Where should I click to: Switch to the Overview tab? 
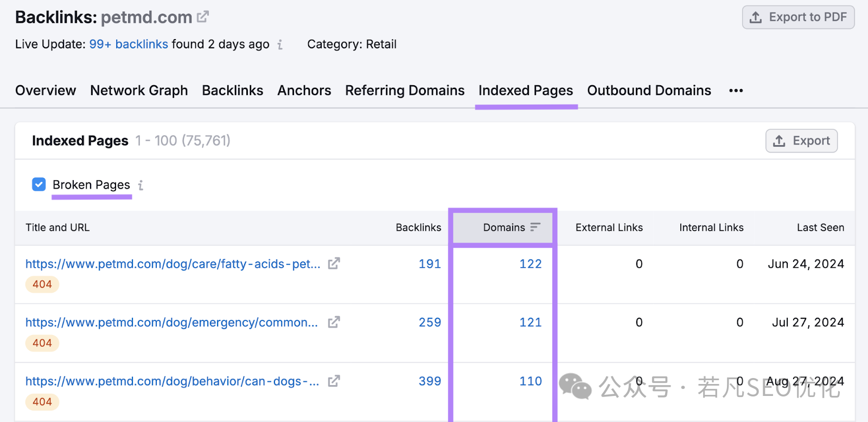(46, 90)
